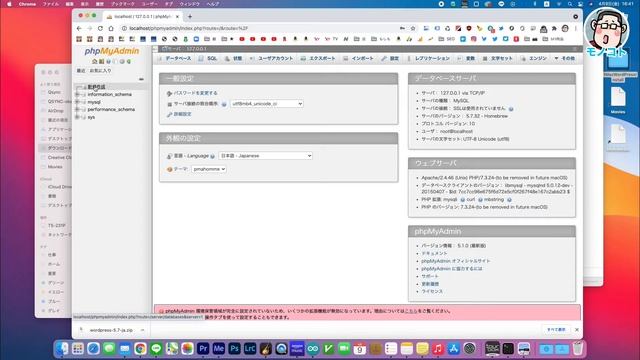Bookmark page with star icon

click(413, 29)
